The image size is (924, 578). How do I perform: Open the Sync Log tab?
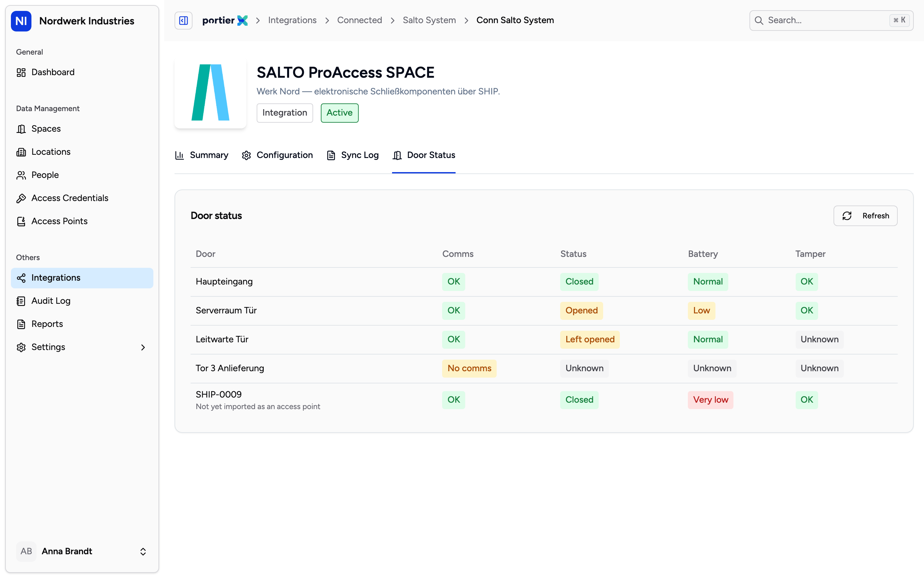click(353, 155)
